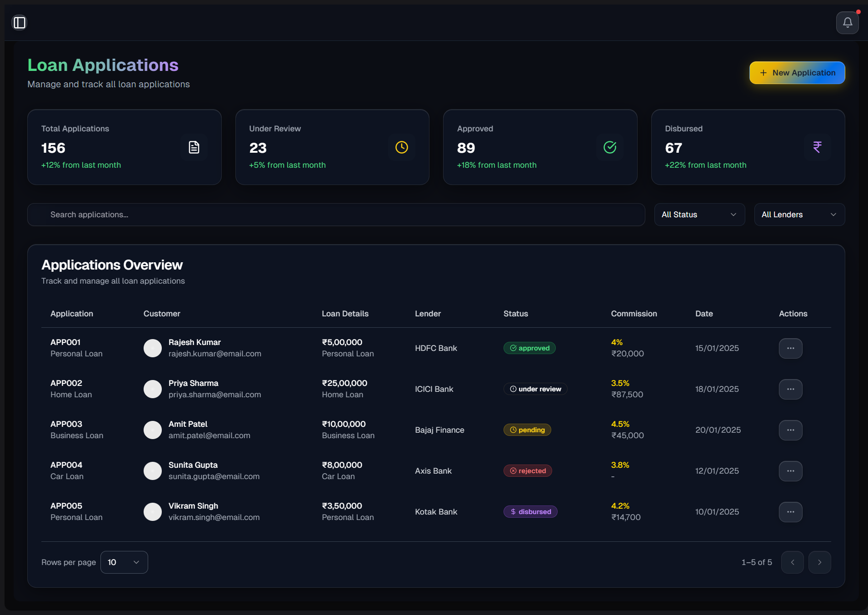Screen dimensions: 868x615
Task: Click the Kotak Bank lender cell
Action: 436,512
